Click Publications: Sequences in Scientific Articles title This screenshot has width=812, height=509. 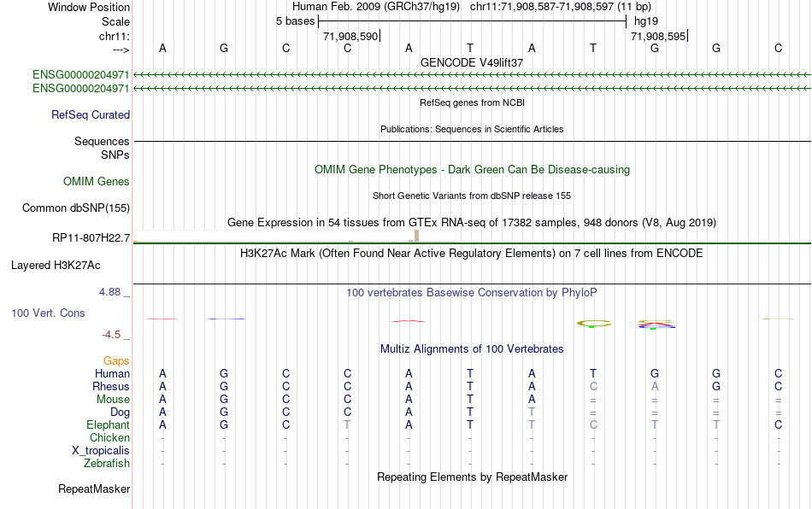tap(472, 129)
